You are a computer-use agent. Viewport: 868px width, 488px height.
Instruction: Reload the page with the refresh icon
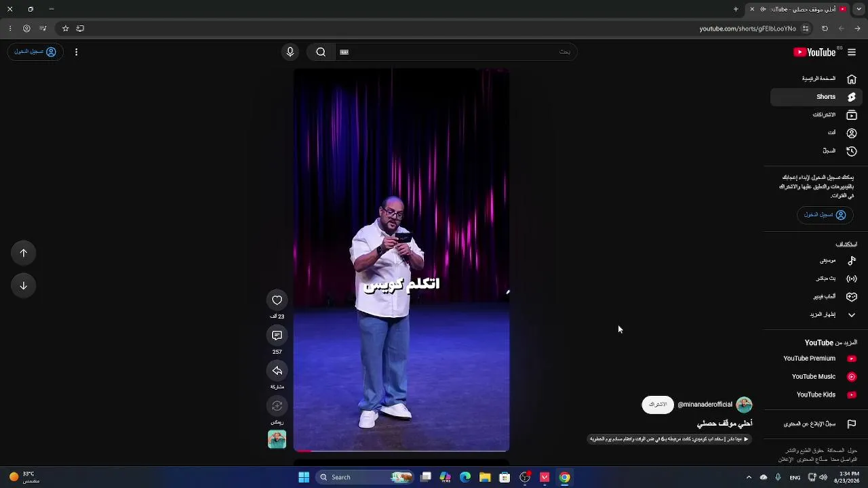[x=825, y=28]
